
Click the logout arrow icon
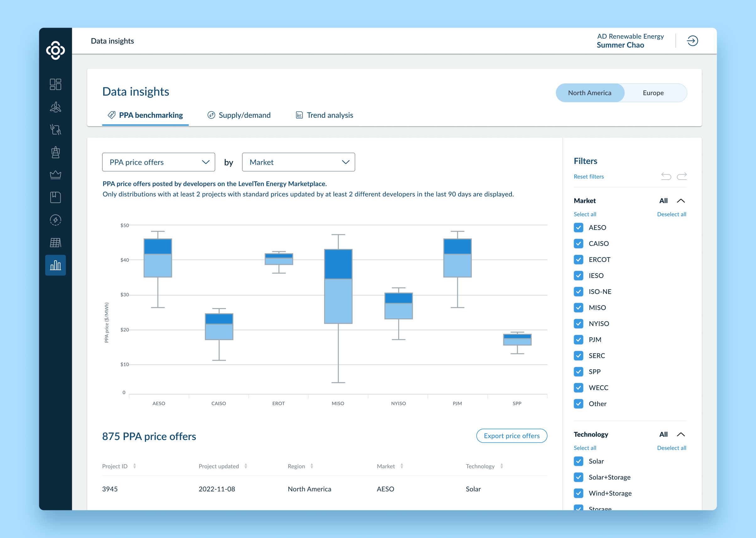click(x=692, y=41)
